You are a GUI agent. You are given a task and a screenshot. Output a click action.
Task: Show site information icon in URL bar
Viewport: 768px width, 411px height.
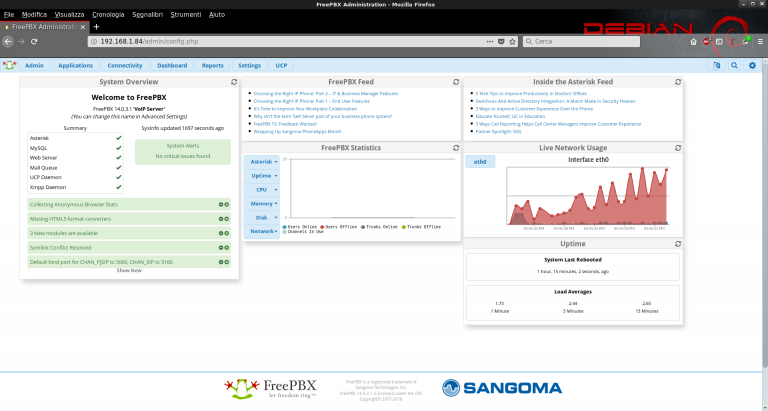click(x=94, y=42)
